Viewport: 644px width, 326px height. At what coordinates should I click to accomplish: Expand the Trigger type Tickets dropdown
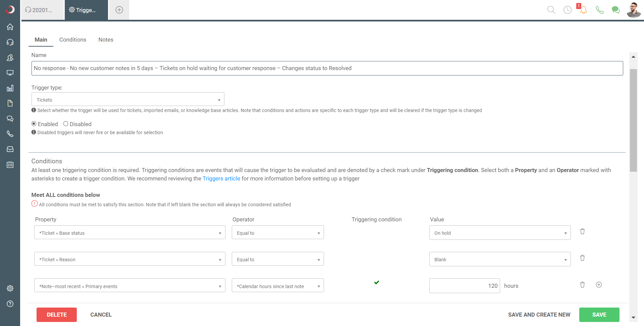point(128,100)
